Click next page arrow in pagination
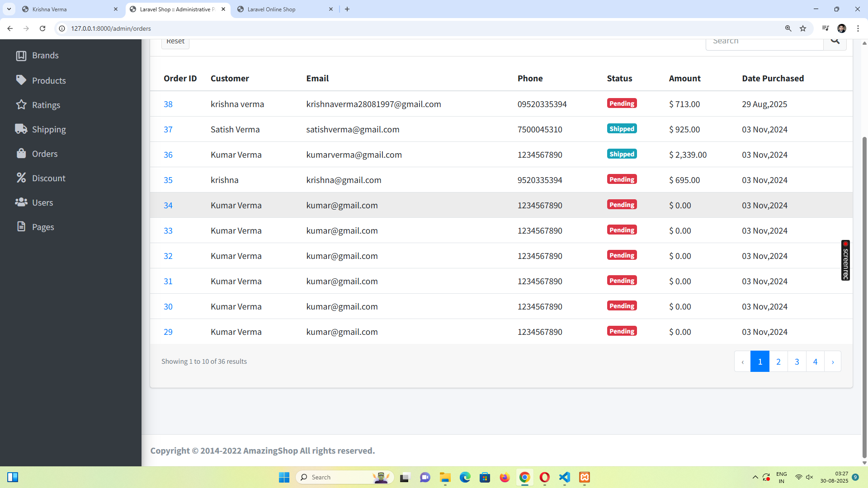868x488 pixels. tap(833, 361)
